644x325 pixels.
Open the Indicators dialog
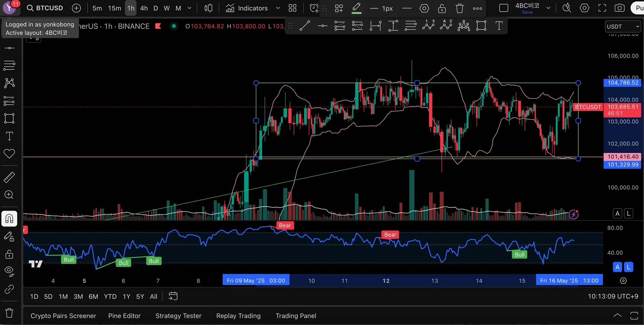click(x=247, y=8)
